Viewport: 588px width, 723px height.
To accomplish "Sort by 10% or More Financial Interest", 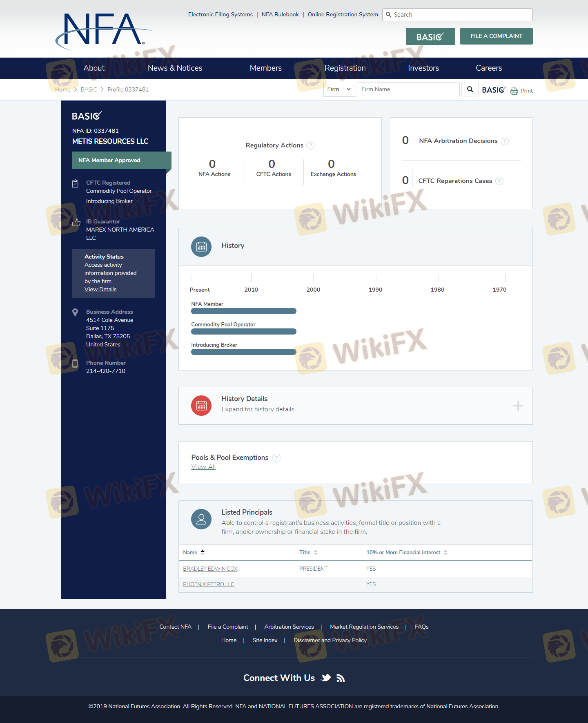I will click(x=445, y=552).
